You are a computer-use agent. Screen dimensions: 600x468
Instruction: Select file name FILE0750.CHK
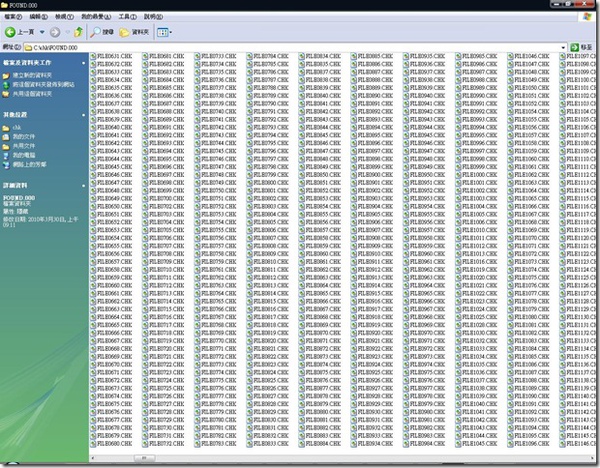click(219, 191)
